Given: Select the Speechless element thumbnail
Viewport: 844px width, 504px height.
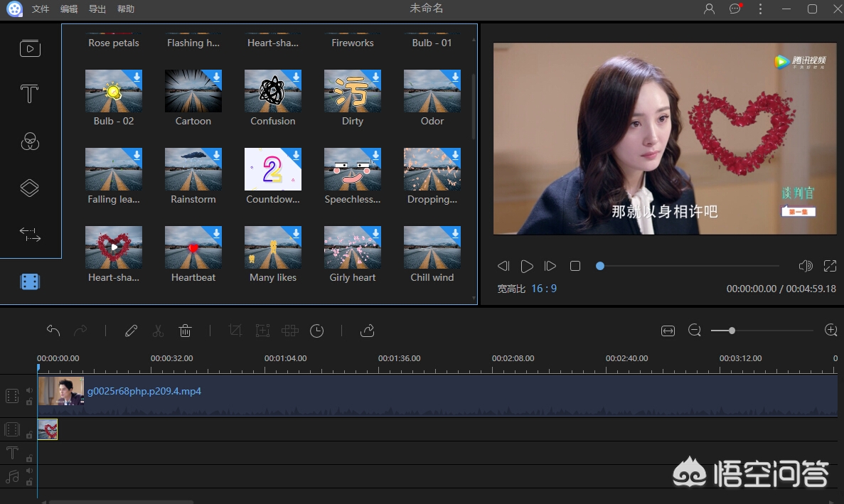Looking at the screenshot, I should [x=353, y=169].
